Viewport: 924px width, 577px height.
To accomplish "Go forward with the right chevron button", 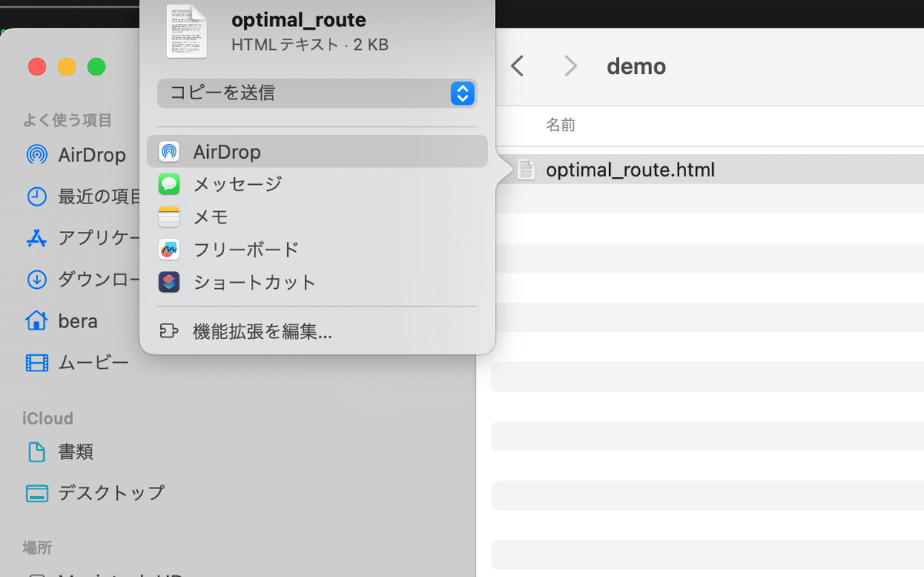I will (x=571, y=66).
